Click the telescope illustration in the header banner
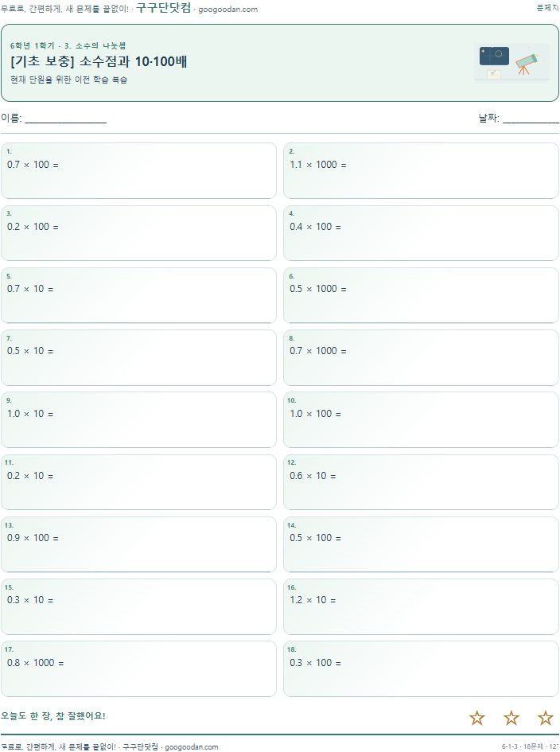Screen dimensions: 560x752 [527, 64]
